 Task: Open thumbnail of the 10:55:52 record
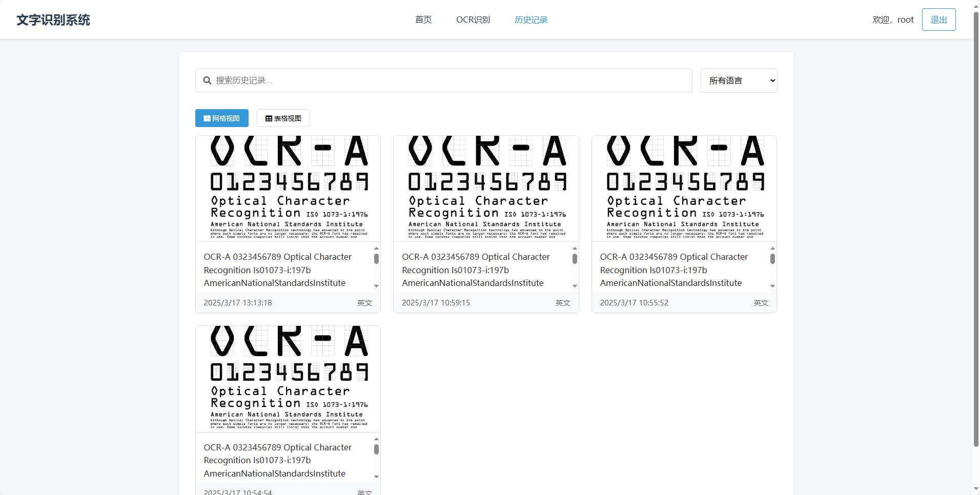[684, 189]
